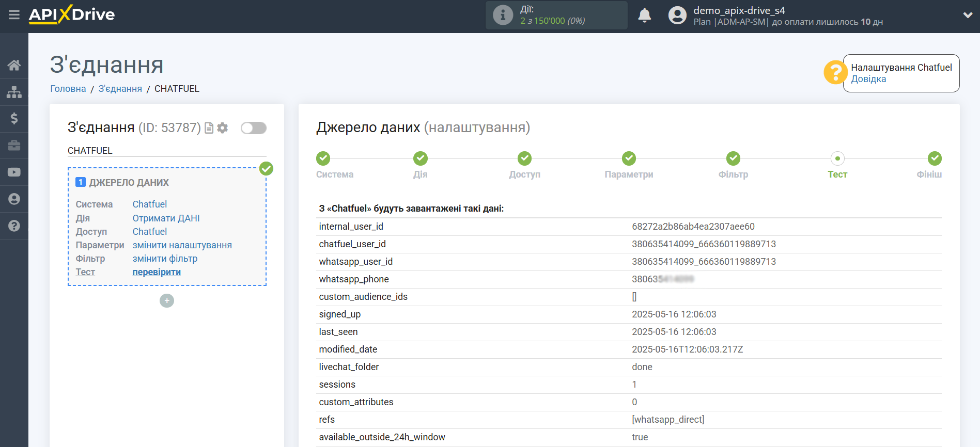980x447 pixels.
Task: Add new block with plus button
Action: (167, 301)
